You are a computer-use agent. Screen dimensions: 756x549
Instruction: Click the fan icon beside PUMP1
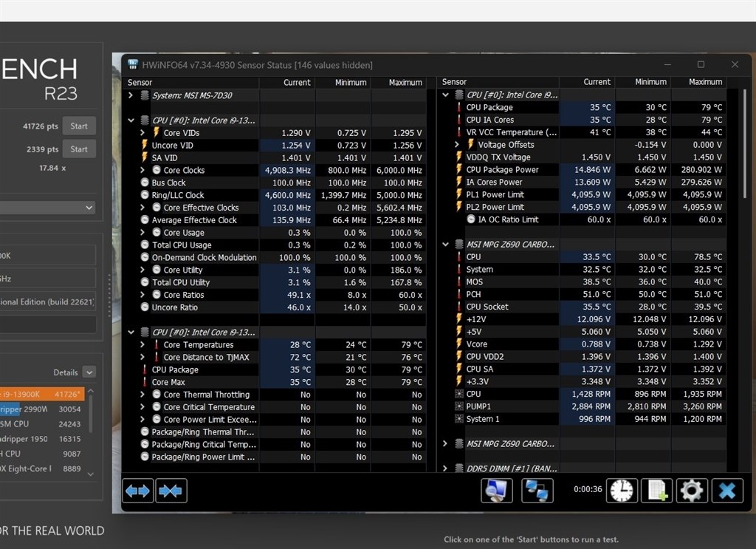[459, 406]
